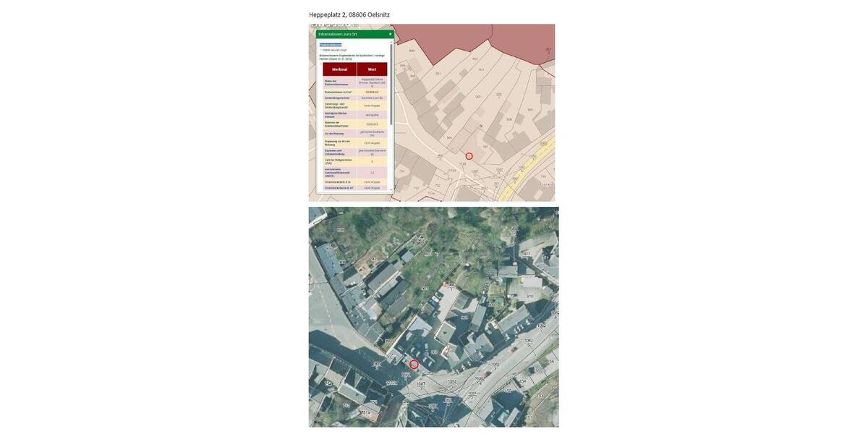Click the red circle marker on cadastral map

[x=469, y=156]
